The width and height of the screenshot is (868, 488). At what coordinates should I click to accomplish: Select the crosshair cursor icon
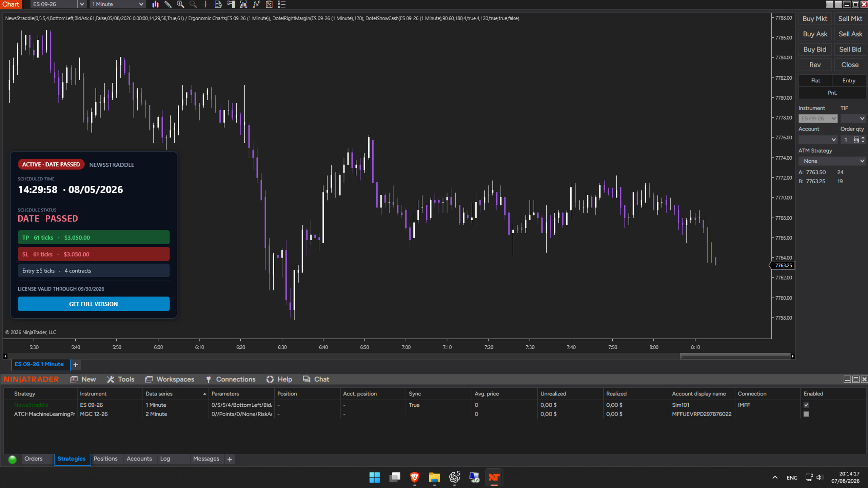coord(205,4)
